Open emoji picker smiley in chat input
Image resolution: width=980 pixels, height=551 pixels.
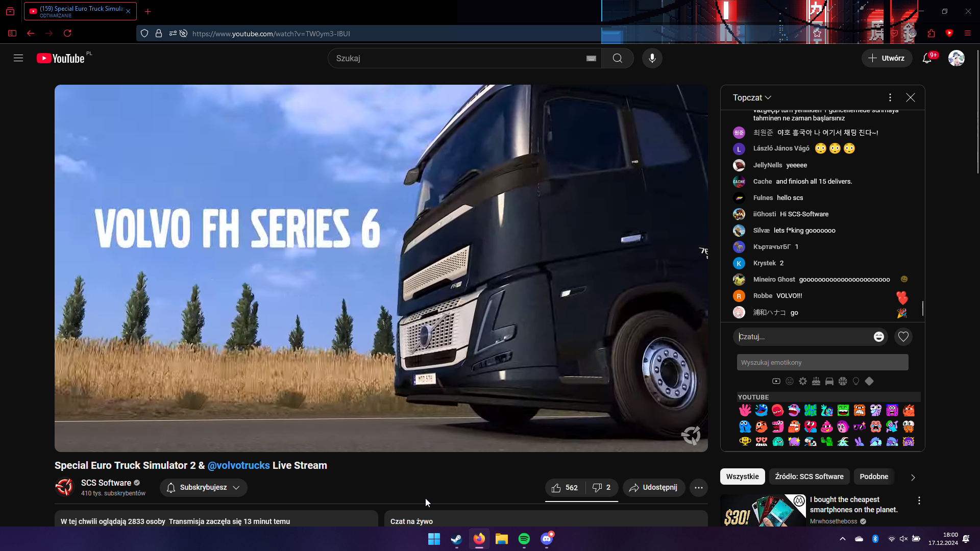[x=879, y=337]
